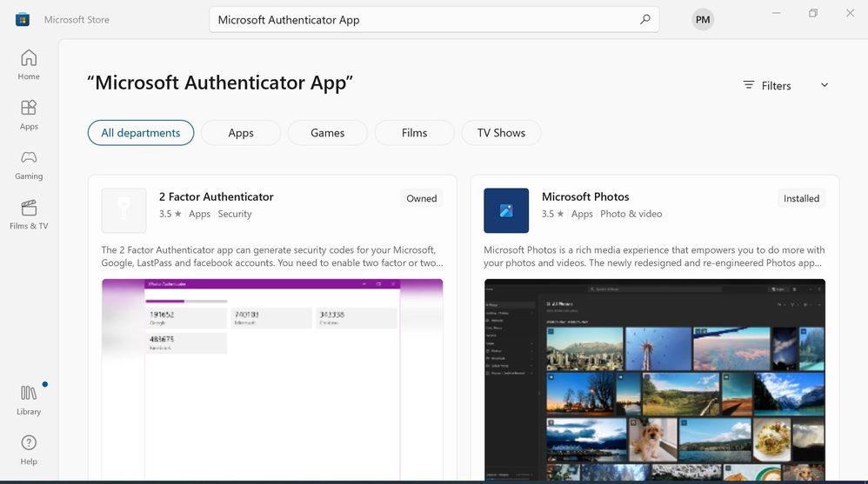Image resolution: width=868 pixels, height=484 pixels.
Task: Minimize the Microsoft Store window
Action: [x=776, y=13]
